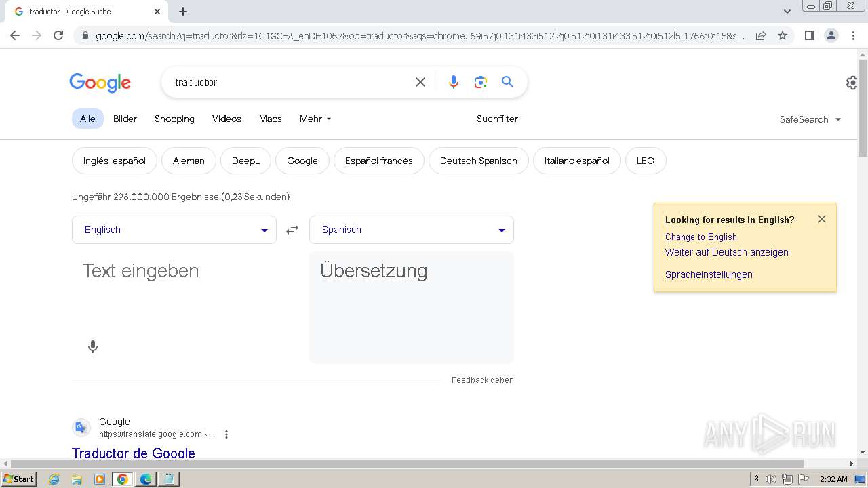
Task: Click the Change to English link
Action: coord(701,237)
